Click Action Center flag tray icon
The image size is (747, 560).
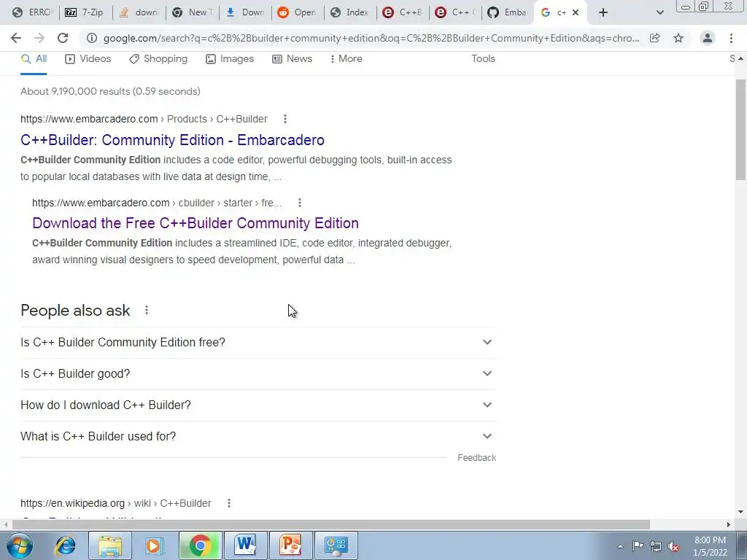click(x=638, y=546)
